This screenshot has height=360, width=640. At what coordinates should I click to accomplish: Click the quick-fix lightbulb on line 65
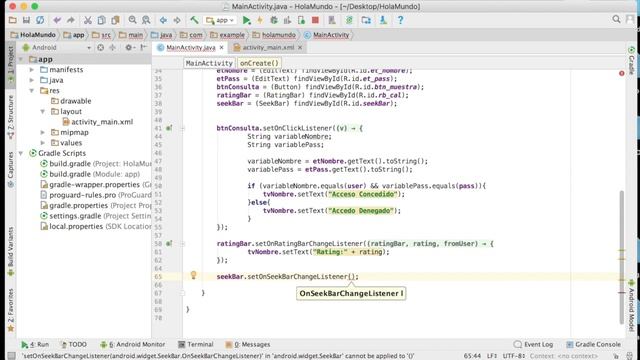tap(193, 276)
